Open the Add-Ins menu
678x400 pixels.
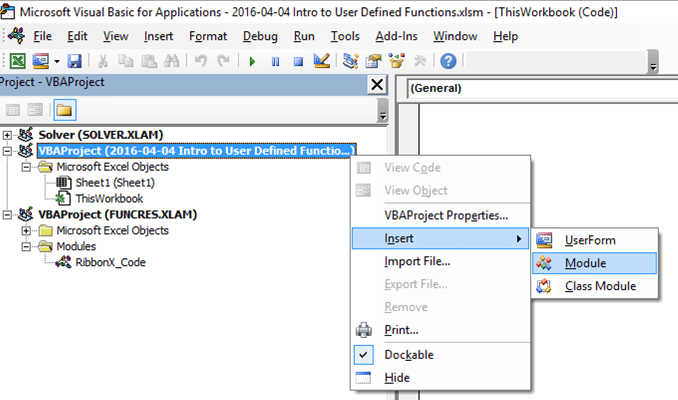tap(396, 36)
